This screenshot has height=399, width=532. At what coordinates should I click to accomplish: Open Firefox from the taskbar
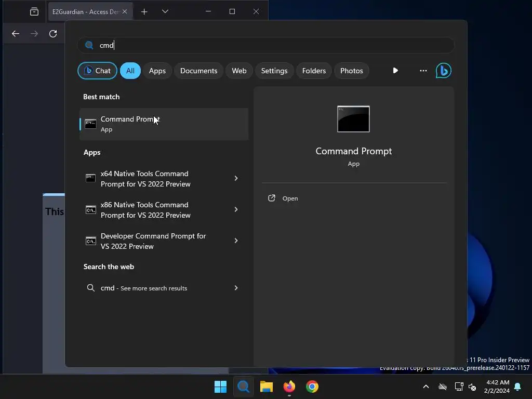coord(289,387)
